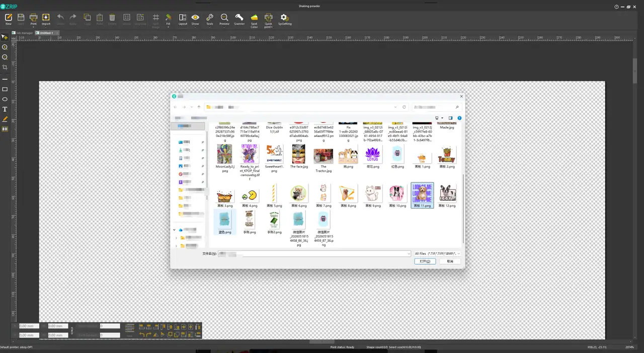This screenshot has height=353, width=644.
Task: Expand the file name history dropdown
Action: click(x=409, y=254)
